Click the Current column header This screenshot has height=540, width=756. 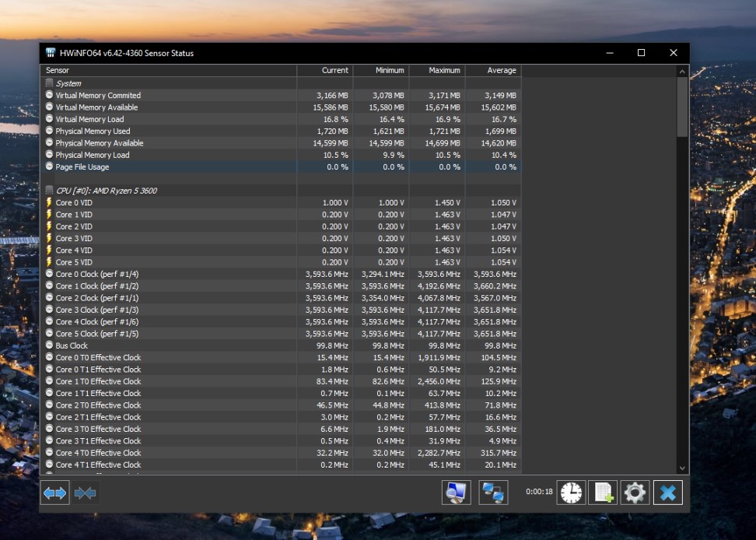point(325,70)
